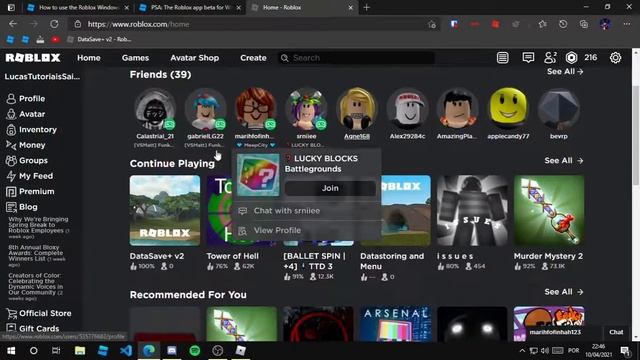Viewport: 640px width, 360px height.
Task: Open Visual Studio Code from the taskbar
Action: (x=126, y=351)
